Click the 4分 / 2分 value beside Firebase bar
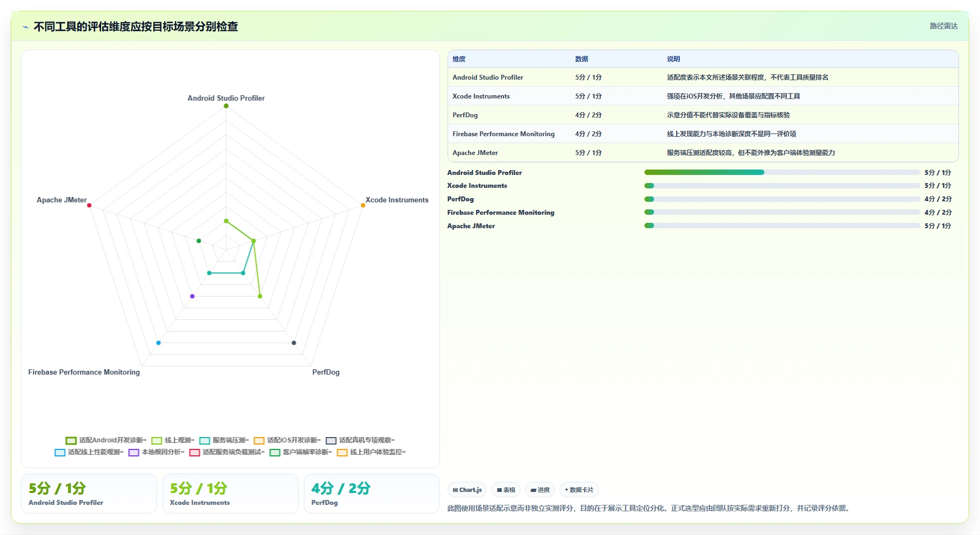The image size is (980, 535). coord(938,212)
